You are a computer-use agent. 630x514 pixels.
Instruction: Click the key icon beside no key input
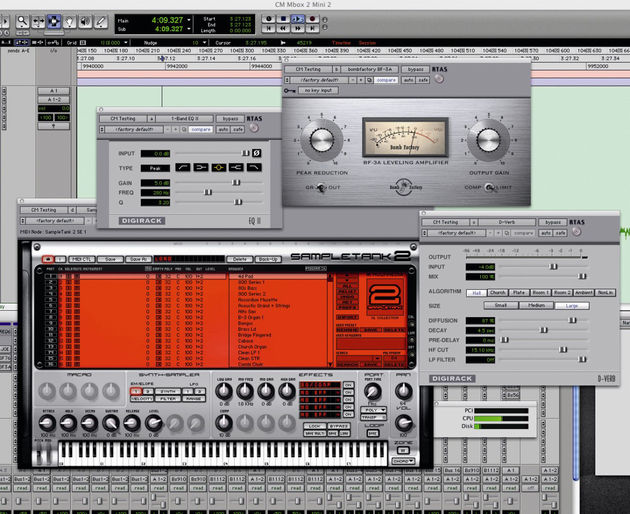pyautogui.click(x=290, y=90)
